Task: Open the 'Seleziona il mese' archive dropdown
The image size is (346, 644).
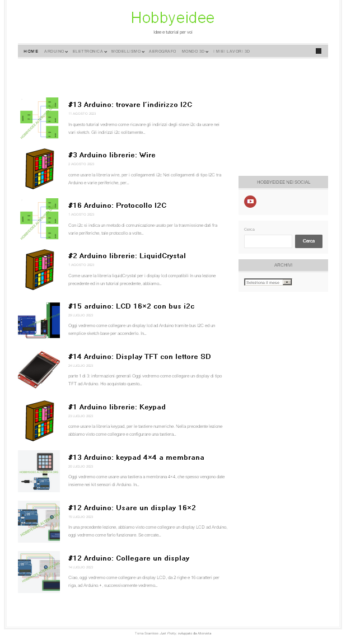Action: [x=268, y=282]
